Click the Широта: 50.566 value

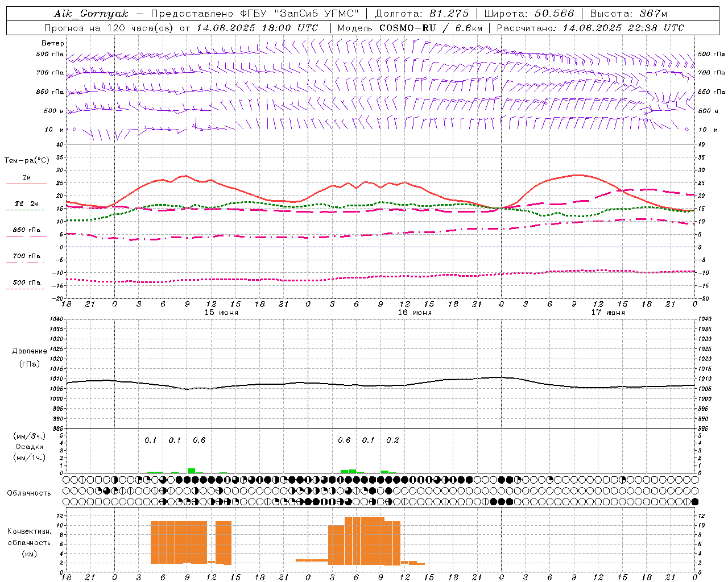529,14
